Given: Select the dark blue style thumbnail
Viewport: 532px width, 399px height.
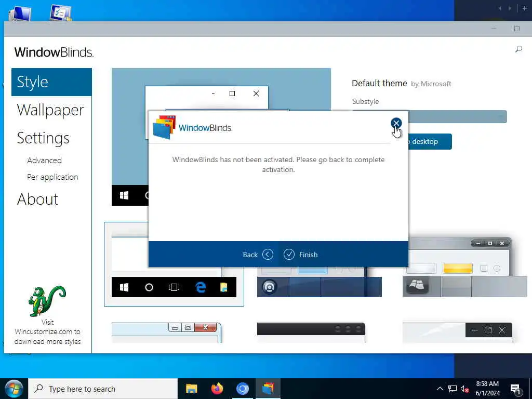Looking at the screenshot, I should pos(320,282).
